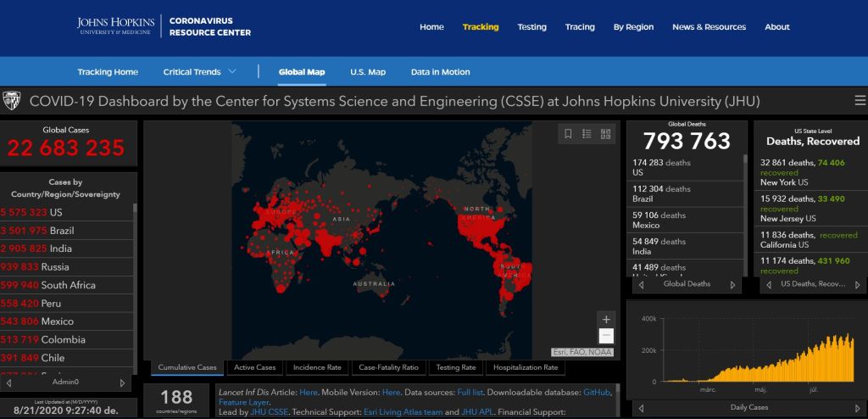Open the Feature Layer link
The image size is (868, 419).
pyautogui.click(x=243, y=402)
